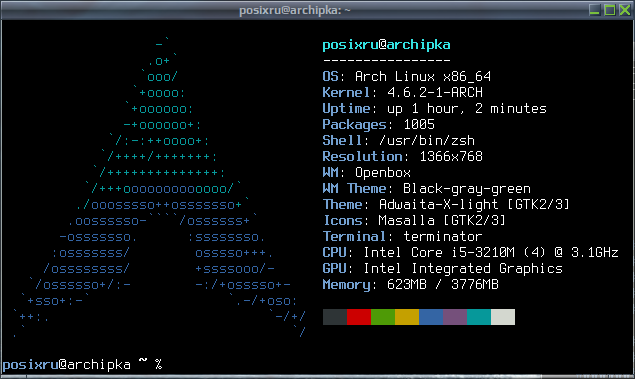
Task: Click the Memory value 623MB / 3776MB
Action: click(443, 285)
